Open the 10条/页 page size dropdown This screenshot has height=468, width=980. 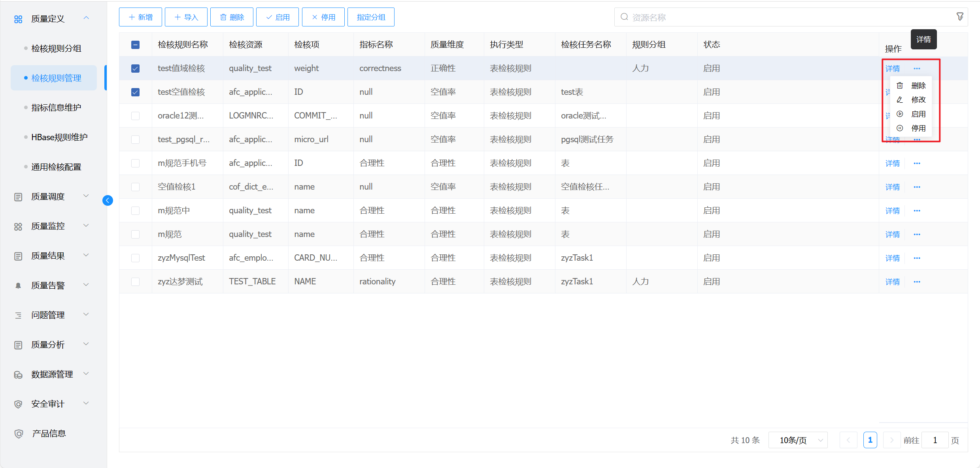pos(798,440)
